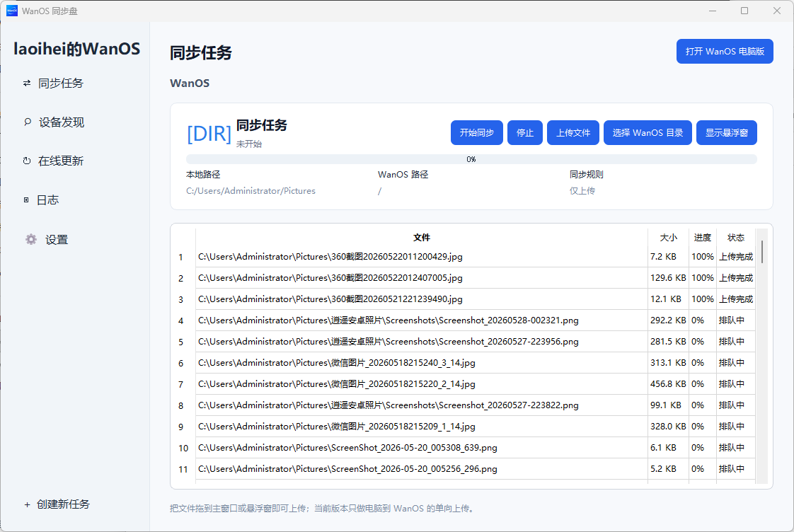Click the 129.6 KB size cell
This screenshot has width=794, height=532.
669,278
